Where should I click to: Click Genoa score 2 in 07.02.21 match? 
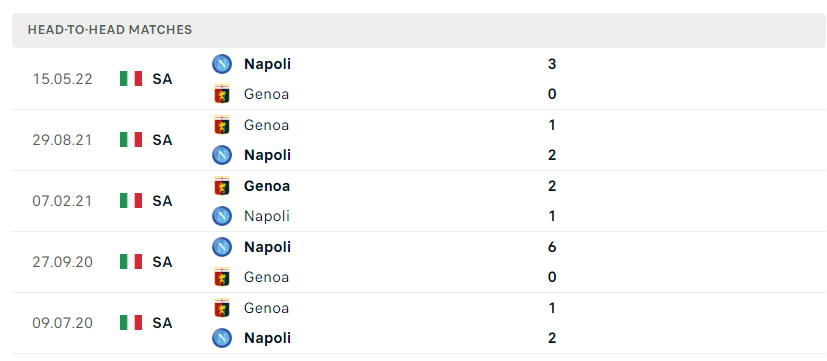click(552, 186)
